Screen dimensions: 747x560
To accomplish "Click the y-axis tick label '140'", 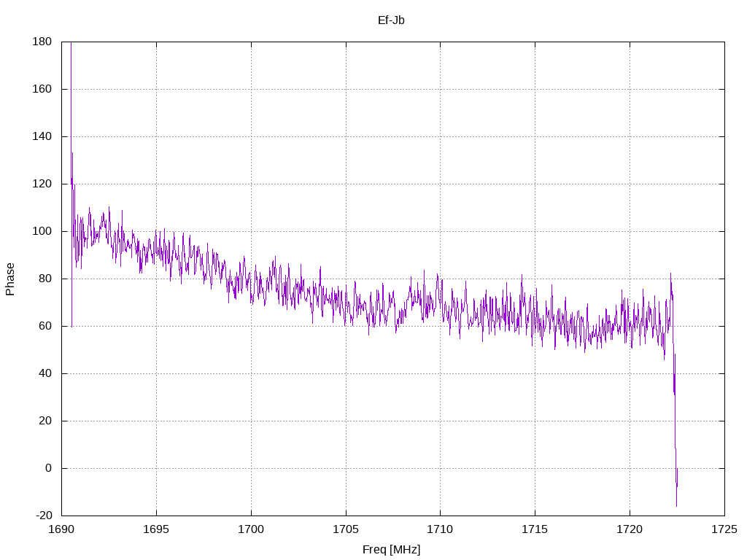I will pyautogui.click(x=42, y=136).
